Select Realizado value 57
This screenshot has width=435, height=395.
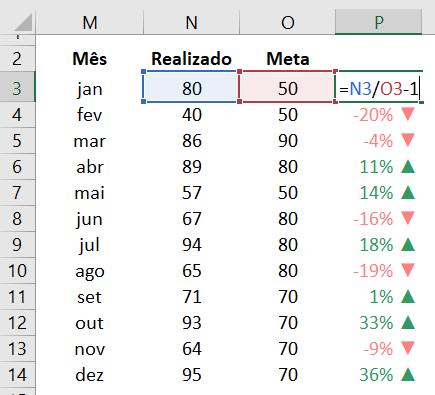point(191,193)
